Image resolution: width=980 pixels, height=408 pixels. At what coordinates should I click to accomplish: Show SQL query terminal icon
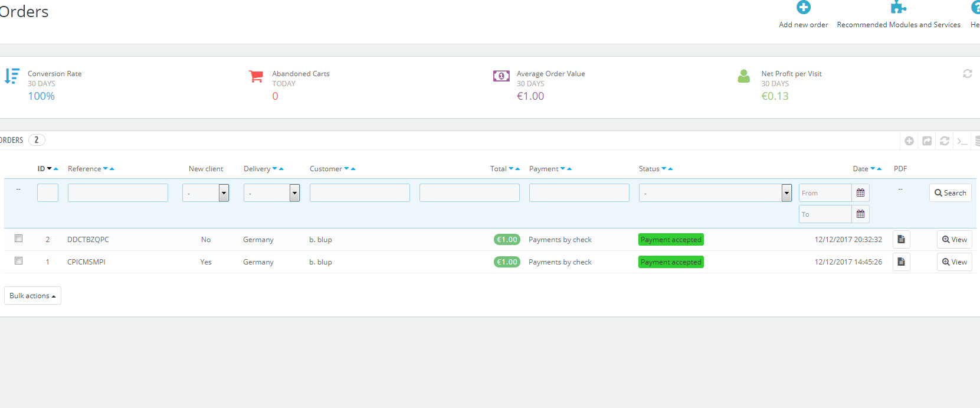click(962, 141)
